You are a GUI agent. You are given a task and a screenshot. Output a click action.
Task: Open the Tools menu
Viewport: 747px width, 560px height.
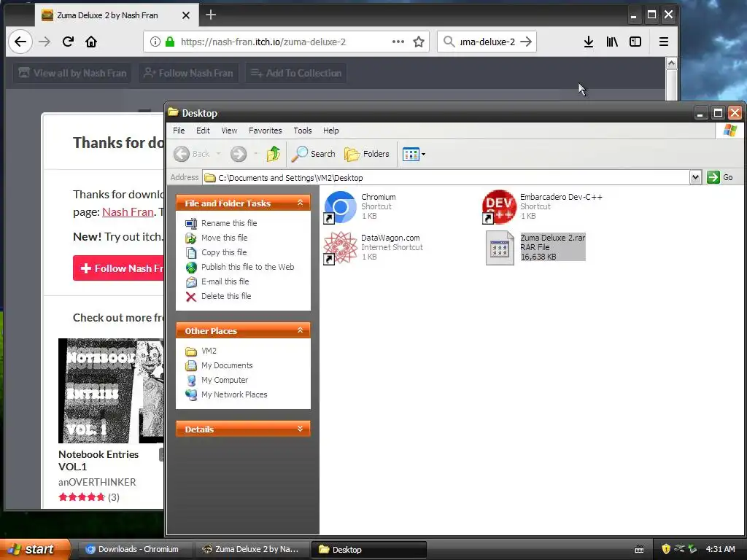pyautogui.click(x=303, y=131)
